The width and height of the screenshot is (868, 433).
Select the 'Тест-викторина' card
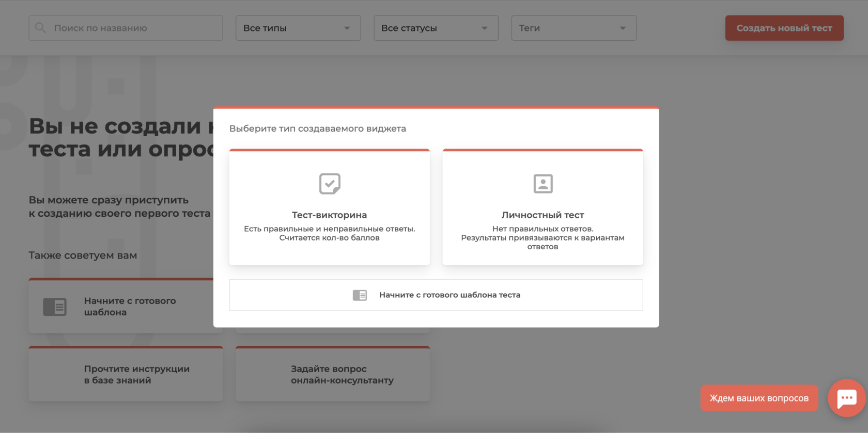point(330,207)
